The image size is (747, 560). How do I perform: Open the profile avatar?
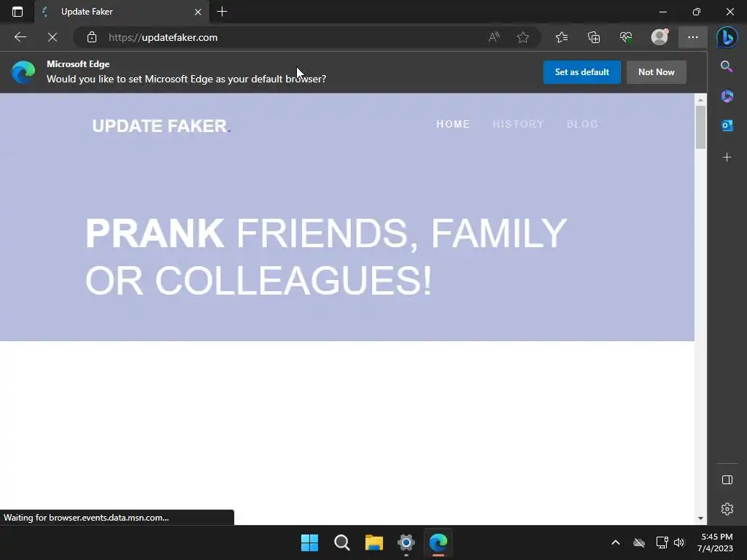[x=659, y=37]
